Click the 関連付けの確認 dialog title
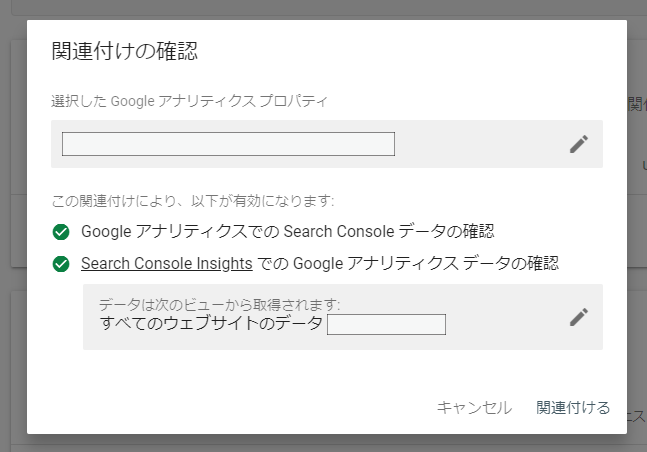 tap(125, 51)
